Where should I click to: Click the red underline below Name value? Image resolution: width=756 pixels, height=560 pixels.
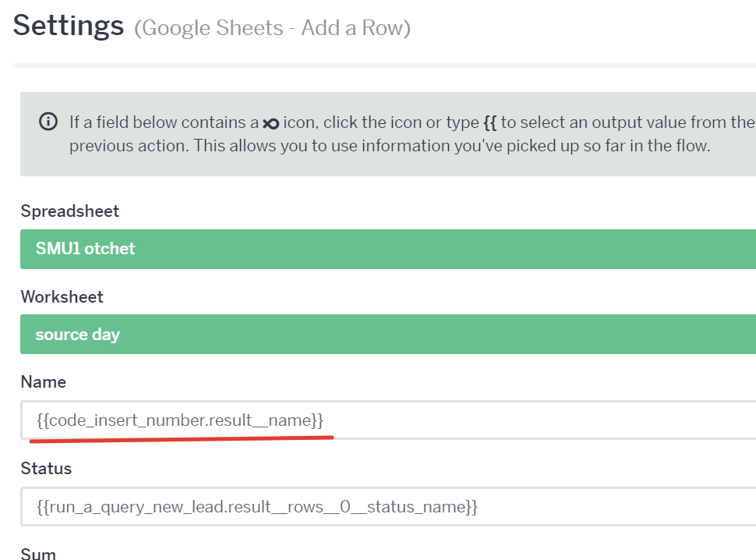pos(182,438)
